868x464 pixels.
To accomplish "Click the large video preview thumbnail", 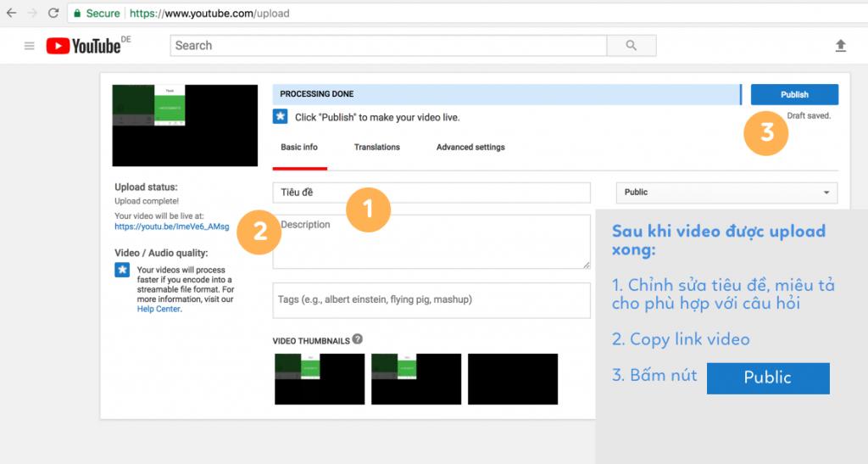I will tap(185, 126).
